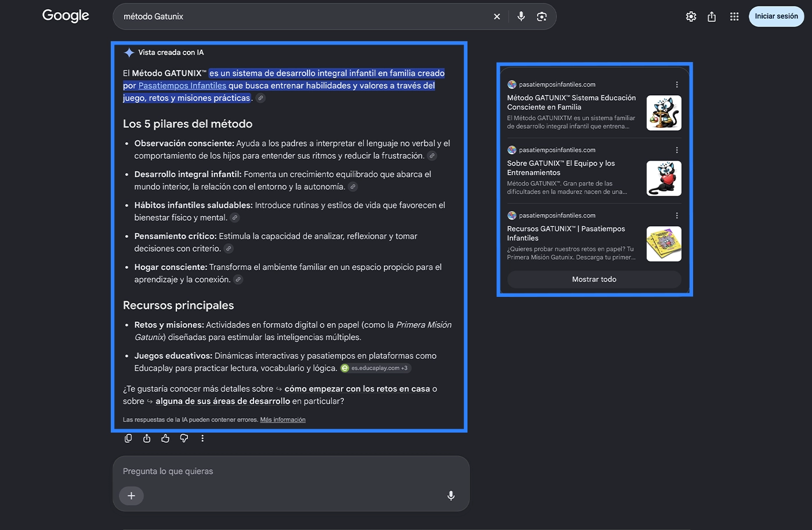
Task: Click the Google logo
Action: pos(66,16)
